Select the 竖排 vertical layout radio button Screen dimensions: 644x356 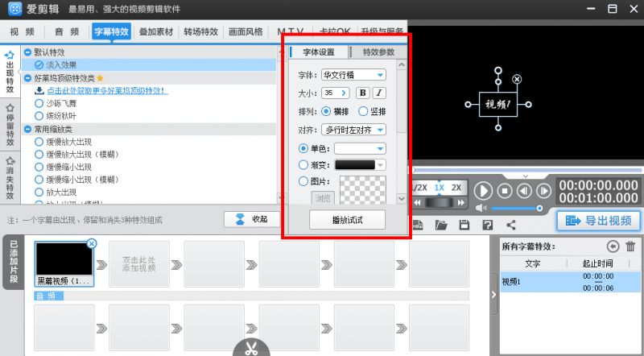pos(363,111)
